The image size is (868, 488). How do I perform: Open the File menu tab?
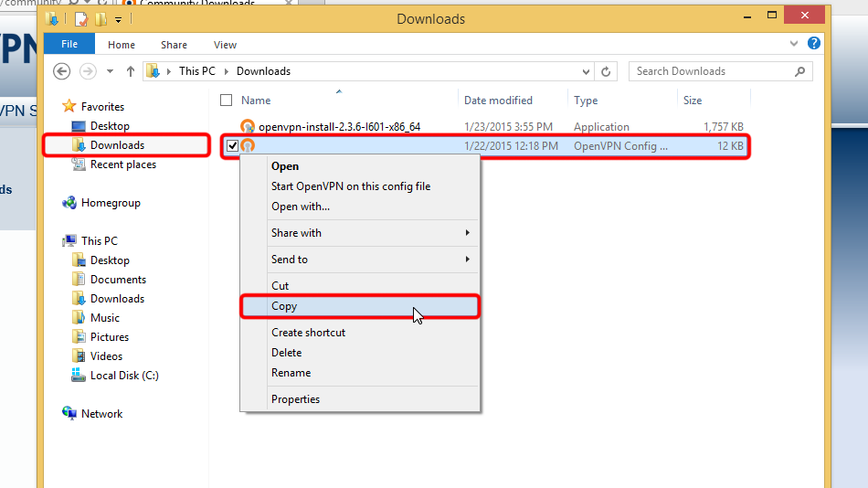pyautogui.click(x=69, y=45)
